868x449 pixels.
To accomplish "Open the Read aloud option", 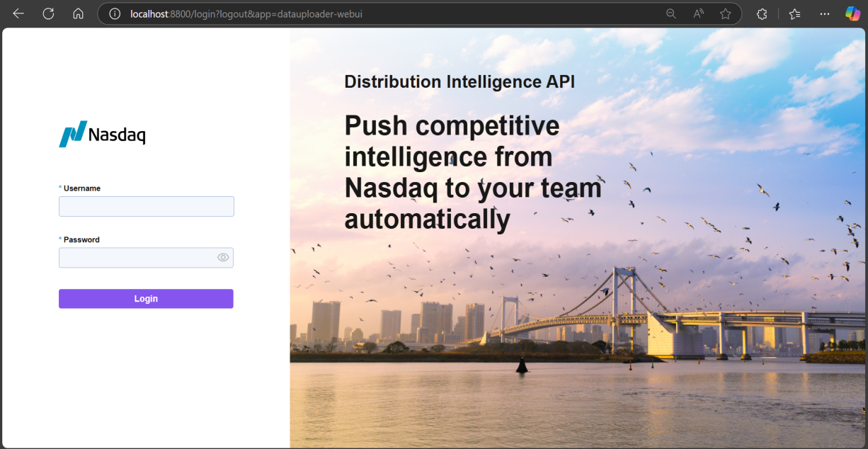I will [x=698, y=13].
